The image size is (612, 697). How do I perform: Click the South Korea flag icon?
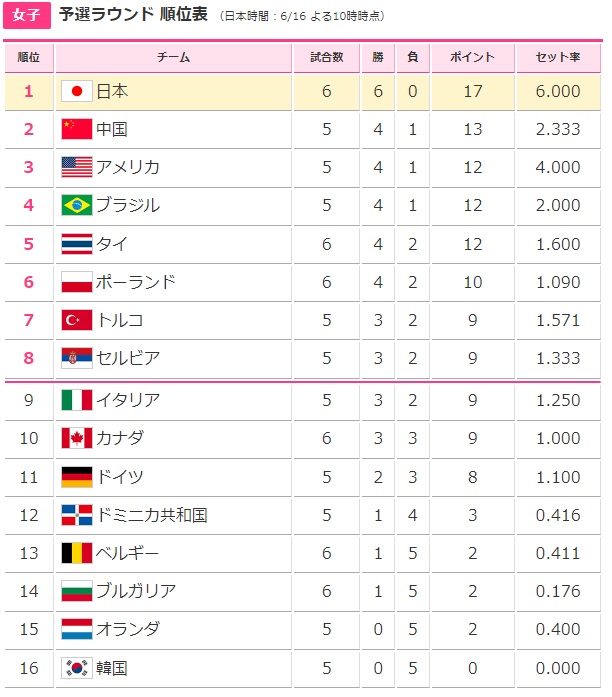click(x=76, y=667)
